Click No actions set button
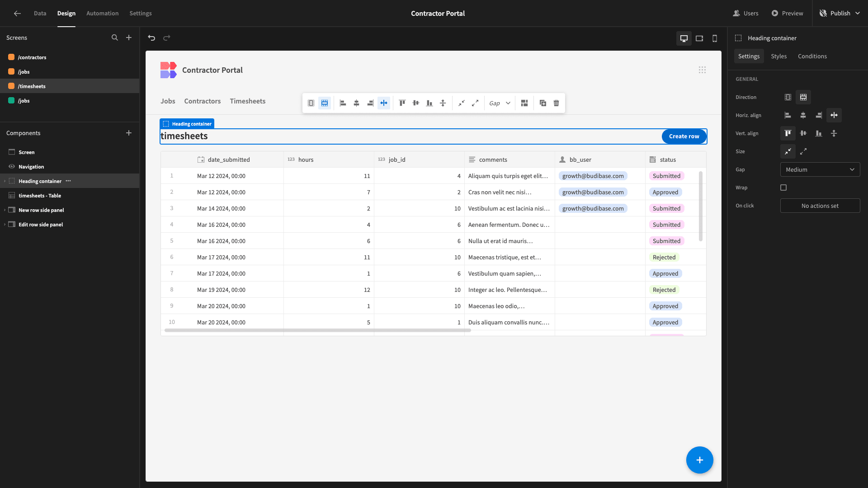Image resolution: width=868 pixels, height=488 pixels. (x=820, y=206)
